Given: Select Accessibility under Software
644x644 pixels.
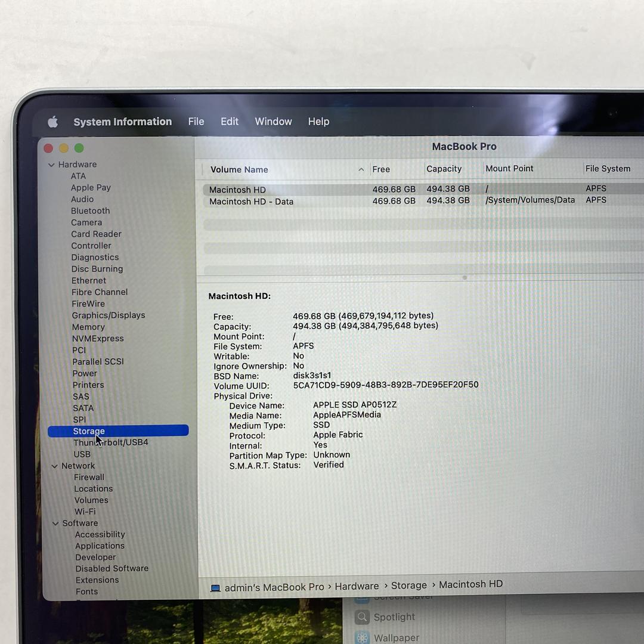Looking at the screenshot, I should [x=100, y=534].
